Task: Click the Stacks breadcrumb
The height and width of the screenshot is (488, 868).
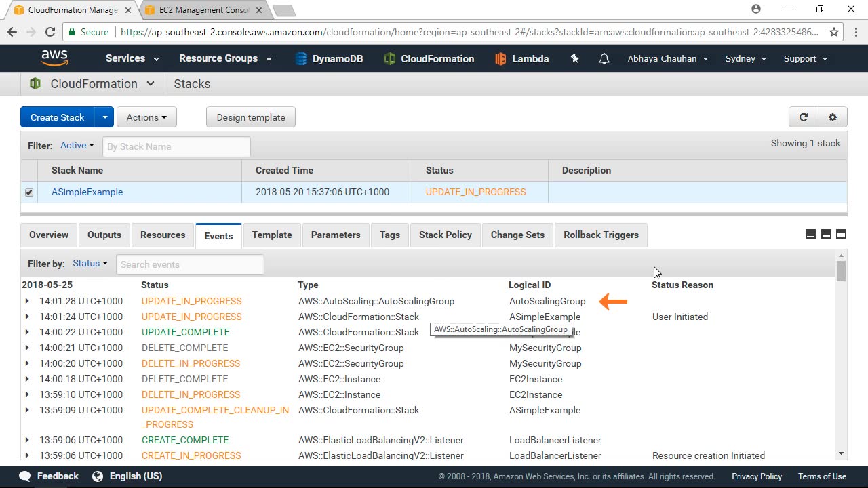Action: point(192,84)
